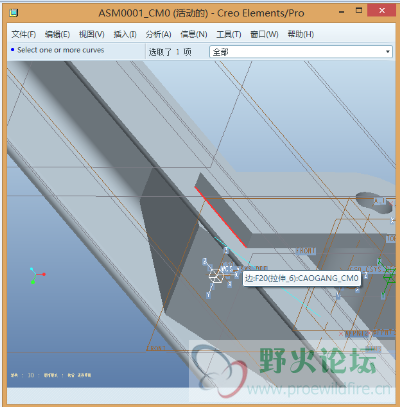Open the 帮助(H) menu
This screenshot has width=400, height=407.
[x=301, y=34]
